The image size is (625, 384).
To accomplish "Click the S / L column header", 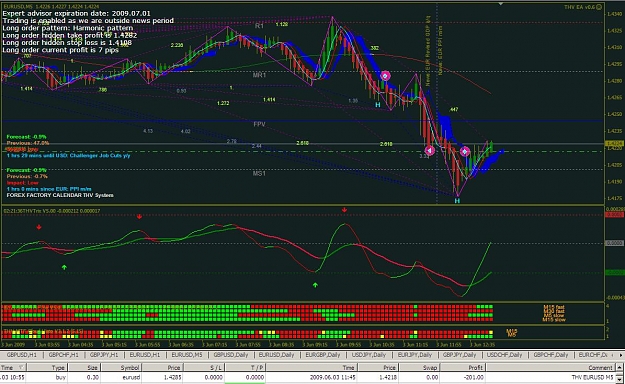I will tap(204, 368).
